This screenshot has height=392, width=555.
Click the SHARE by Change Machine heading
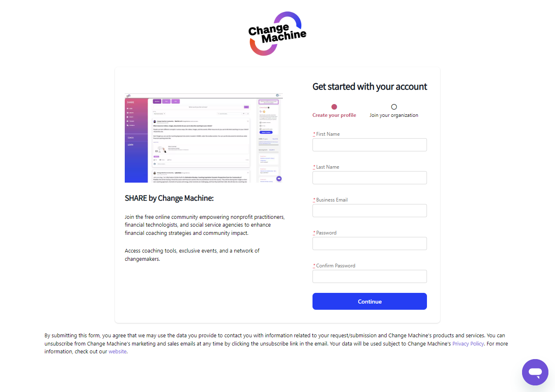tap(169, 198)
